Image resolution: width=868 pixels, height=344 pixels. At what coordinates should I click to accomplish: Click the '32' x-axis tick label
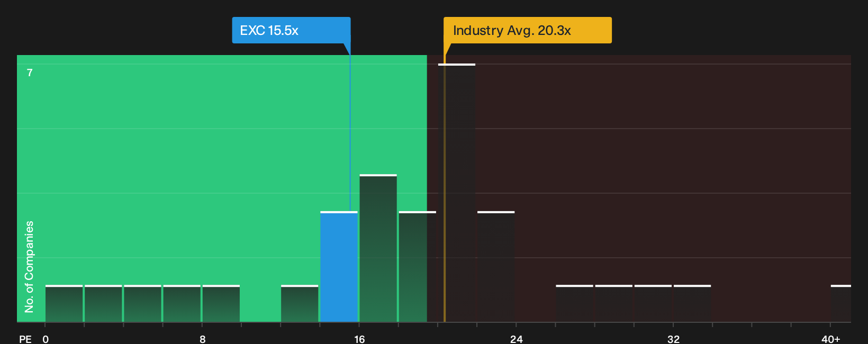[x=673, y=339]
